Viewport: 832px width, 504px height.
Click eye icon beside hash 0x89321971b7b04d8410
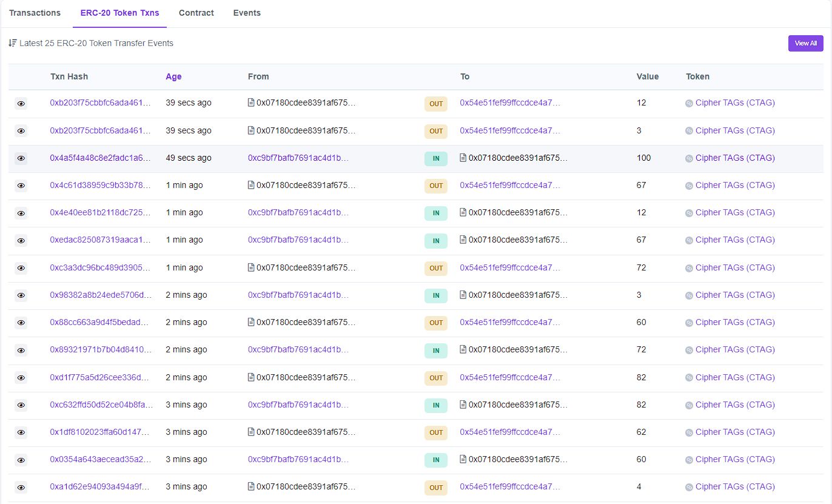click(x=21, y=351)
